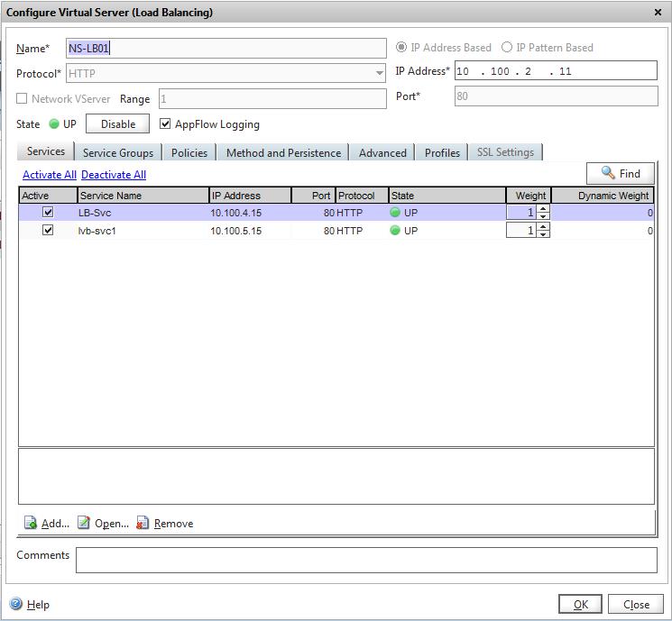This screenshot has width=672, height=621.
Task: Switch to the Service Groups tab
Action: (118, 152)
